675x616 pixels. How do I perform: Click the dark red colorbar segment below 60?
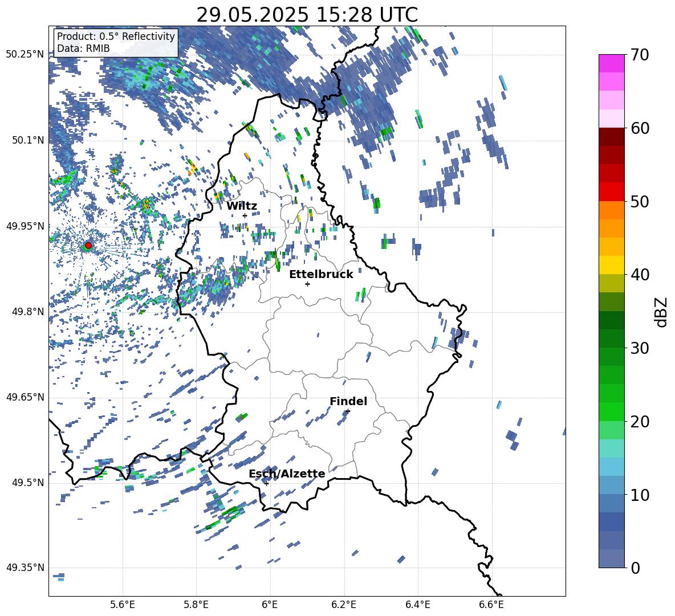pyautogui.click(x=612, y=137)
